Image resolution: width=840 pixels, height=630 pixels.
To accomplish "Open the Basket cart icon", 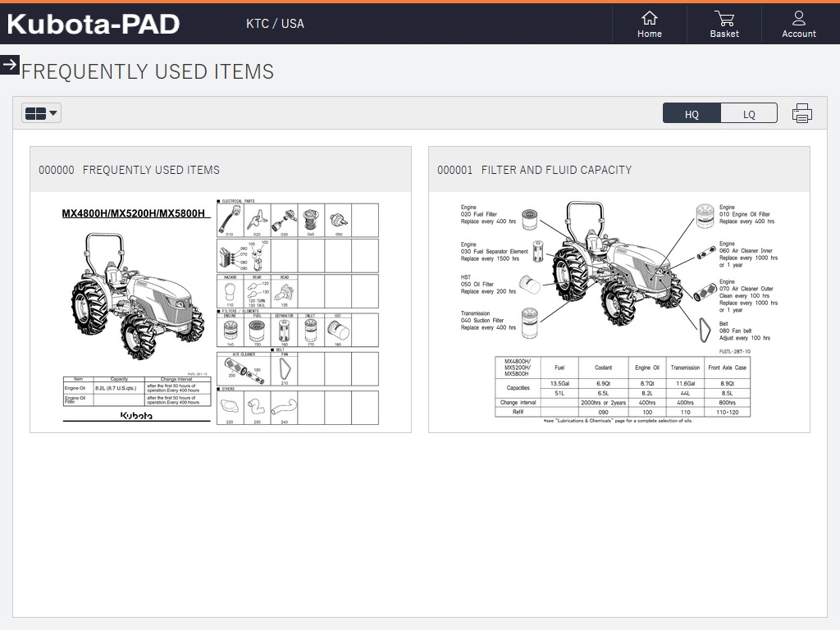I will click(x=724, y=24).
